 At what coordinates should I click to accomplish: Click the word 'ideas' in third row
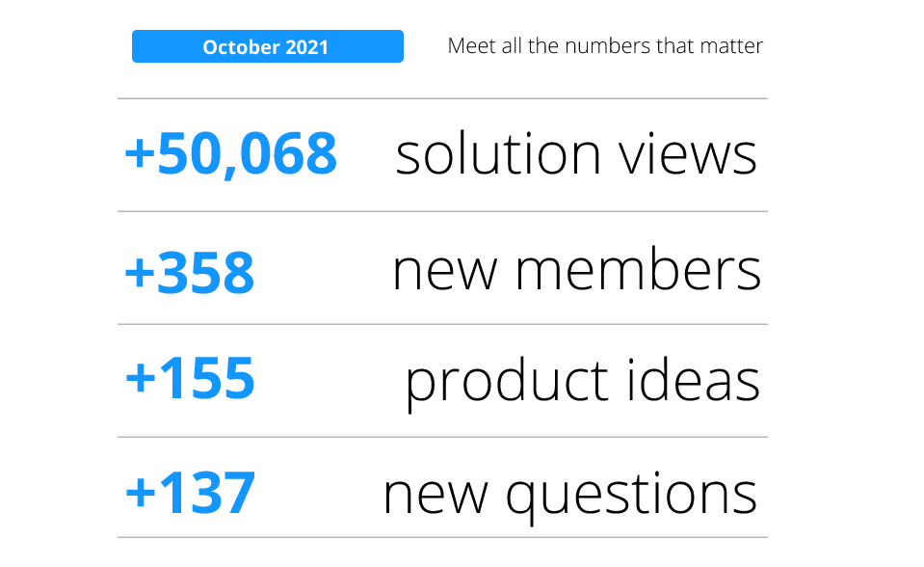[x=693, y=380]
